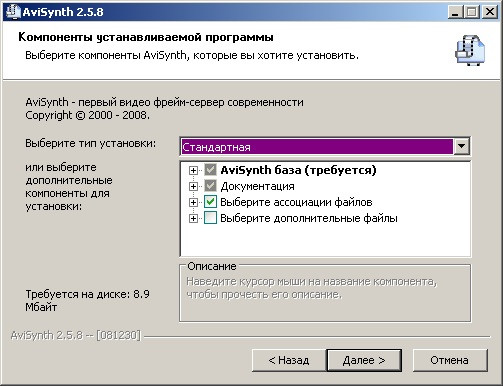The image size is (503, 386).
Task: Enable Выберите дополнительные файлы checkbox
Action: pos(210,218)
